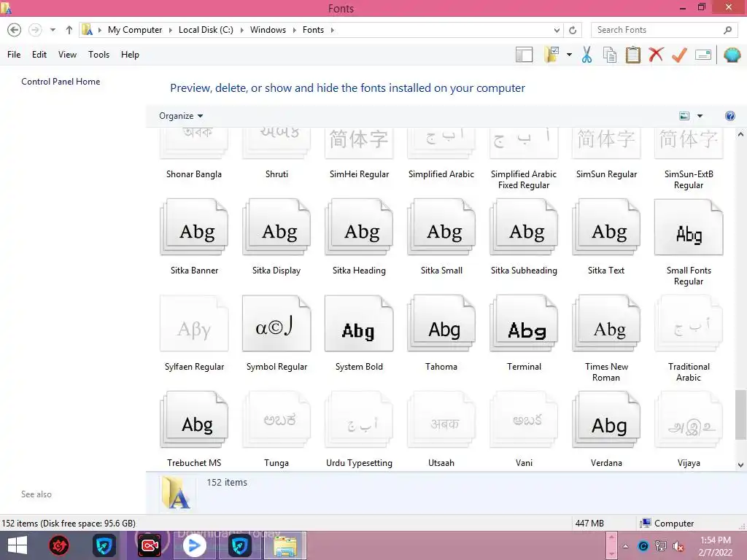The width and height of the screenshot is (747, 560).
Task: Click the network tray icon
Action: [661, 546]
